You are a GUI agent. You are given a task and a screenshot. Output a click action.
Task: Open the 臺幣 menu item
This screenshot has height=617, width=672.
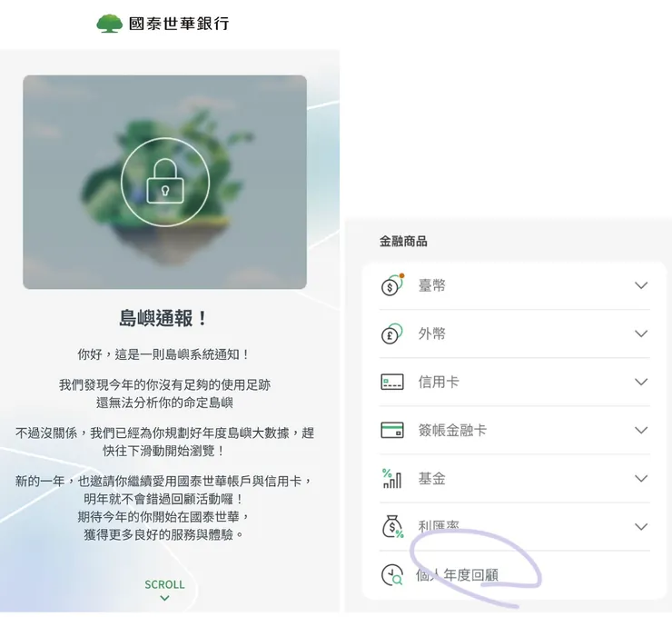click(x=515, y=285)
